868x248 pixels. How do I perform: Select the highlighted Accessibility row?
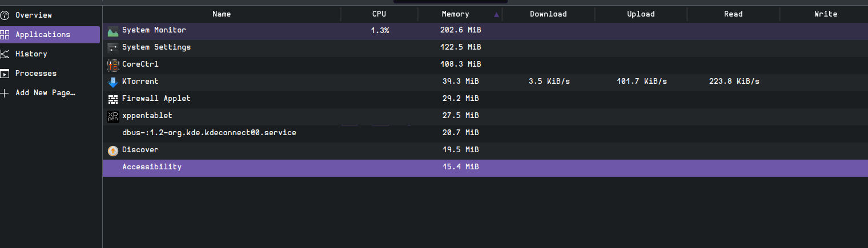click(485, 168)
